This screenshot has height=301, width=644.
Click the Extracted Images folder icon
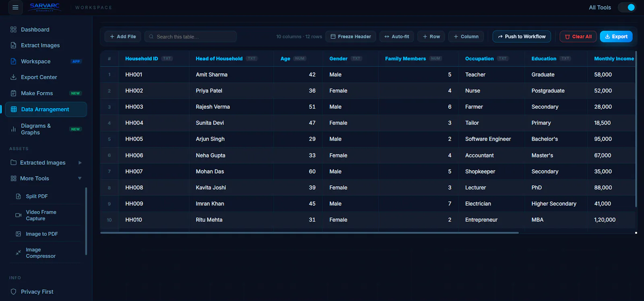coord(13,163)
